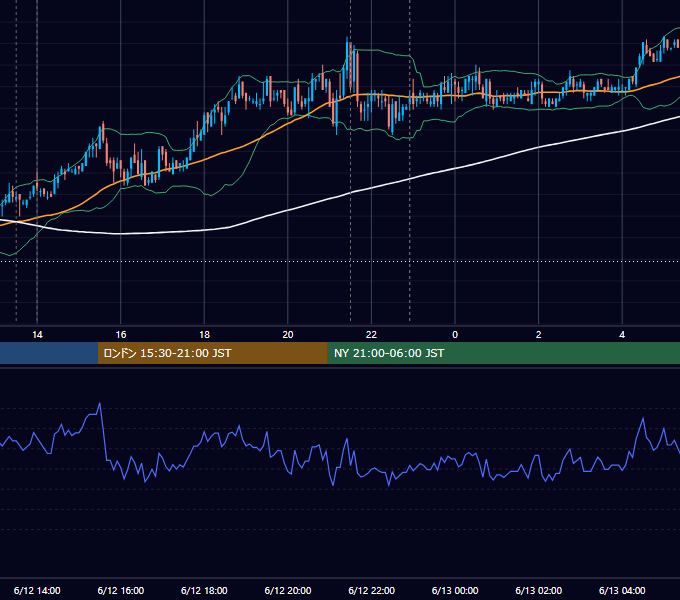Click the 6/13 00:00 time label
Viewport: 680px width, 600px height.
point(455,590)
